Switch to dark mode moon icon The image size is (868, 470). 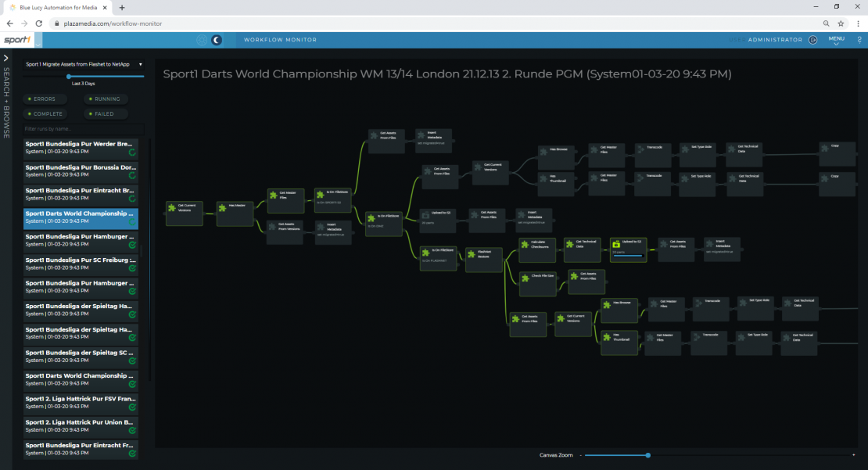pyautogui.click(x=217, y=40)
